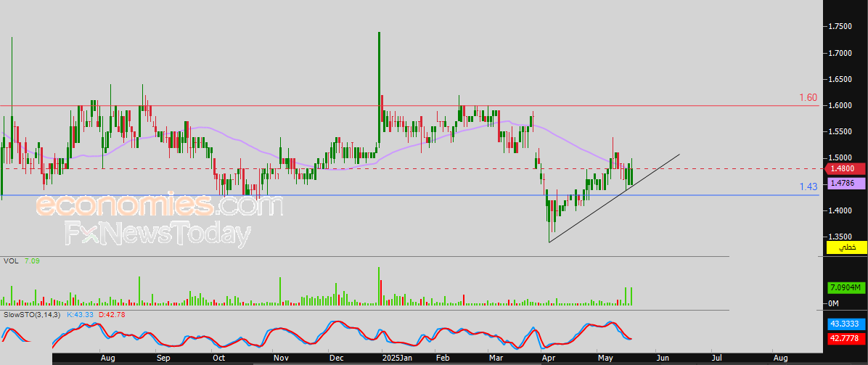Click the Jul month on time axis
The image size is (868, 365).
716,359
